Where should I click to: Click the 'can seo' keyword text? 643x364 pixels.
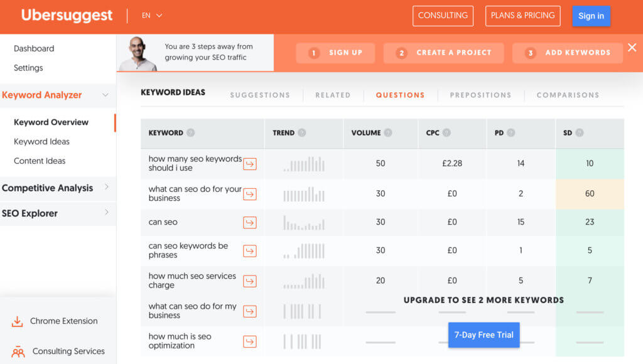[x=163, y=222]
